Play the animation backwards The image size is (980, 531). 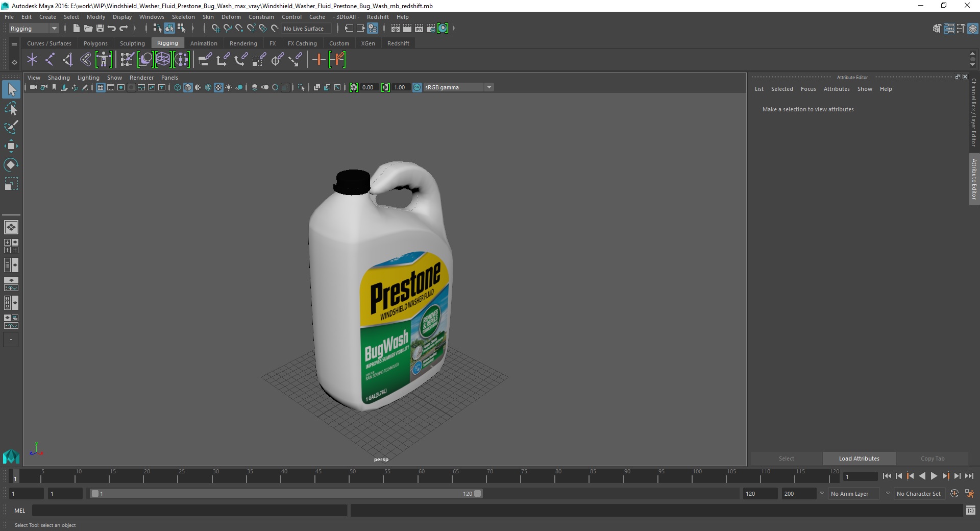(x=922, y=476)
